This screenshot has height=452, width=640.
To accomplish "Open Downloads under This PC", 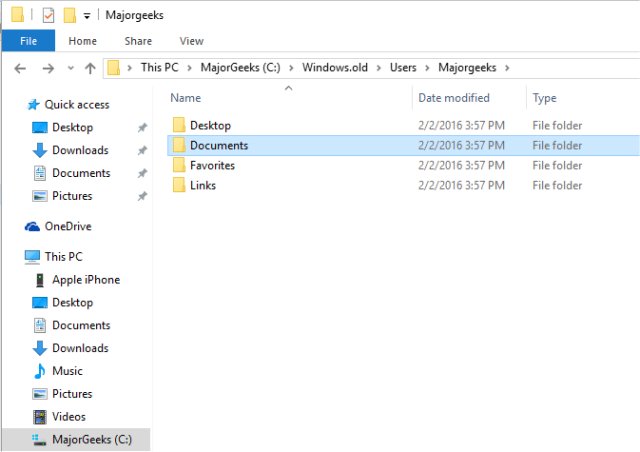I will (80, 348).
